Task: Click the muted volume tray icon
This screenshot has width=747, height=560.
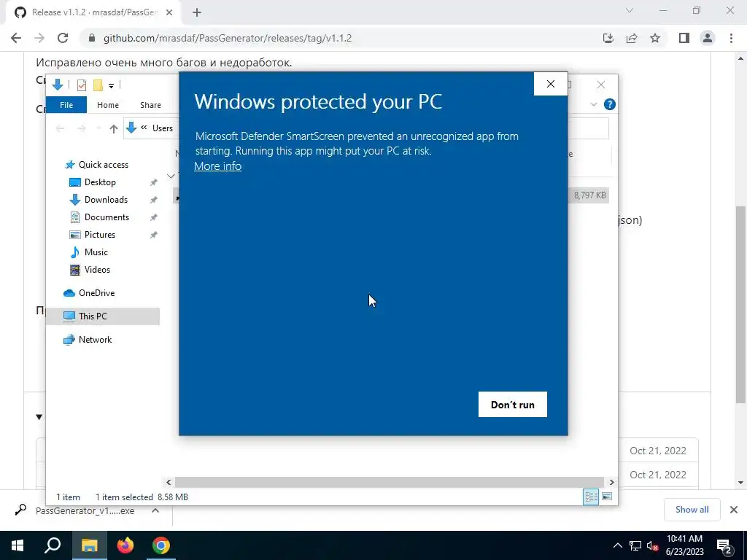Action: [653, 545]
